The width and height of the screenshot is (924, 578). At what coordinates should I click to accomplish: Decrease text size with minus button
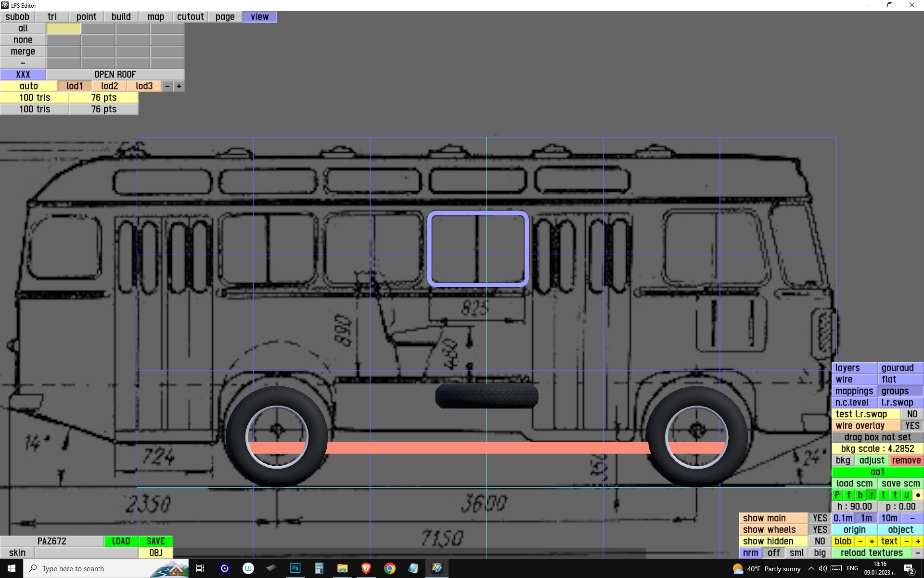click(907, 541)
